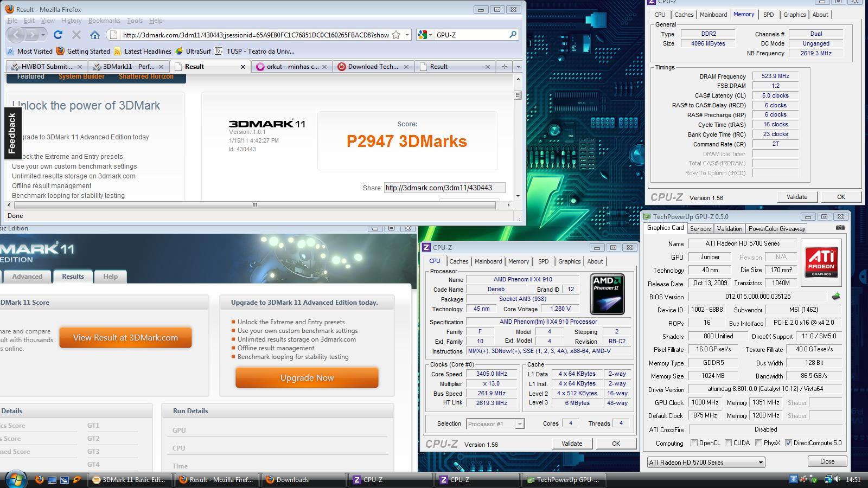Close the orkut tab with its X
868x488 pixels.
(x=324, y=67)
